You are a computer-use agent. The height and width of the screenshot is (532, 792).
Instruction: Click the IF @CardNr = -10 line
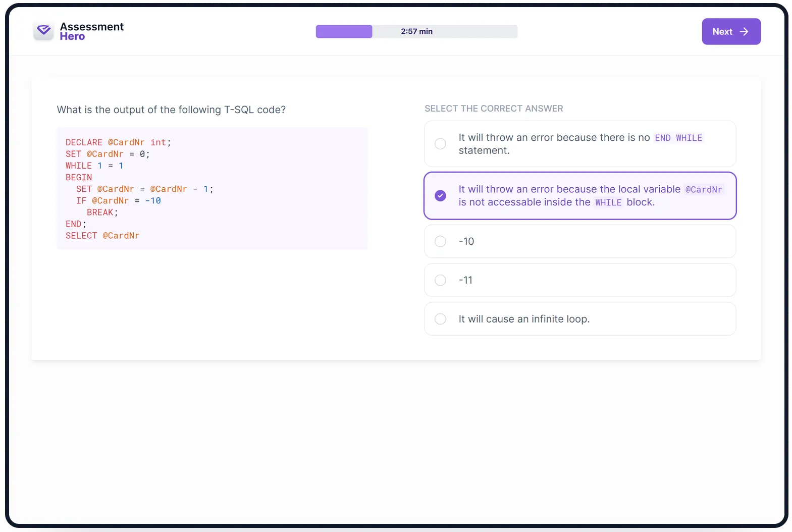point(119,200)
